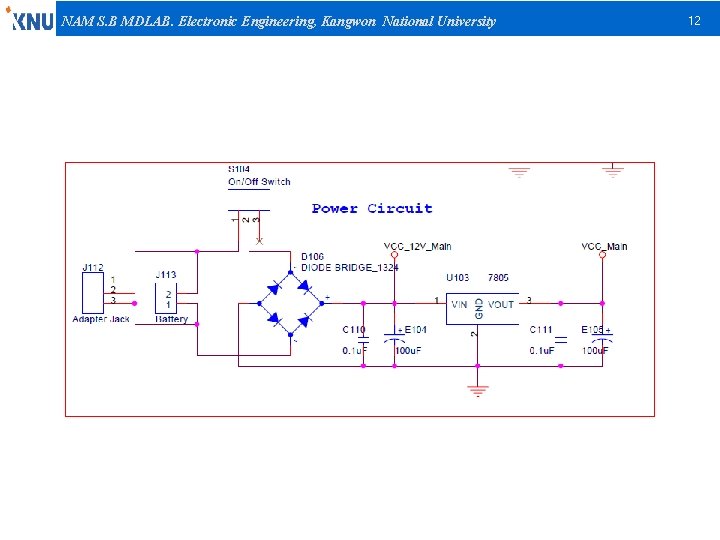The width and height of the screenshot is (720, 540).
Task: Select the diode bridge D106 symbol
Action: pyautogui.click(x=291, y=304)
